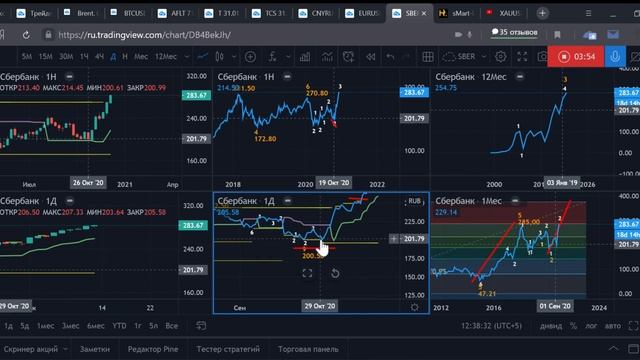
Task: Select the 5л date range
Action: (x=153, y=326)
